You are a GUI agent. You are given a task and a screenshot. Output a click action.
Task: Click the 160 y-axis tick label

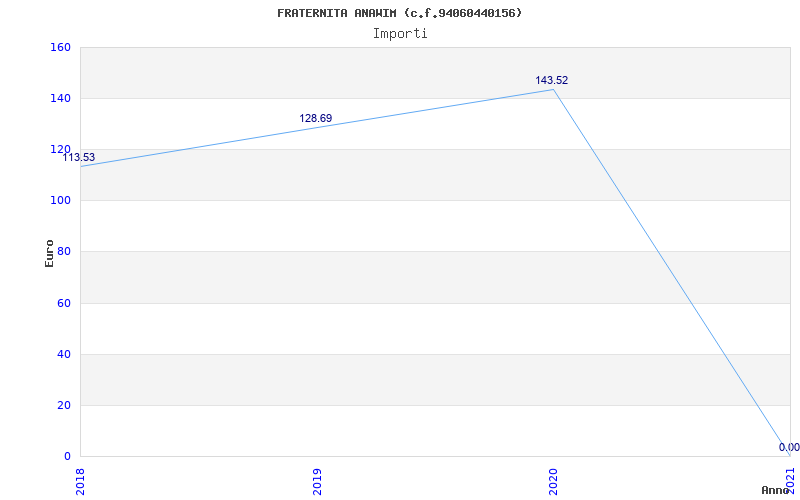coord(60,47)
